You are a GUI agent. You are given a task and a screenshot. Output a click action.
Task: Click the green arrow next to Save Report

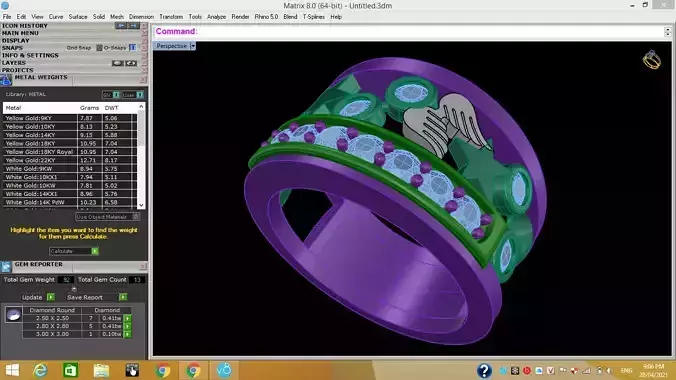(x=123, y=297)
